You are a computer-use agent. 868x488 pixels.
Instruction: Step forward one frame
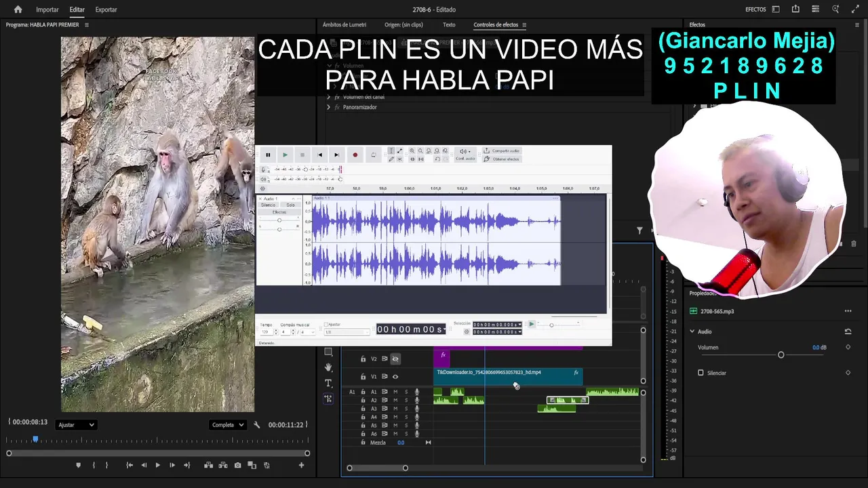point(172,466)
